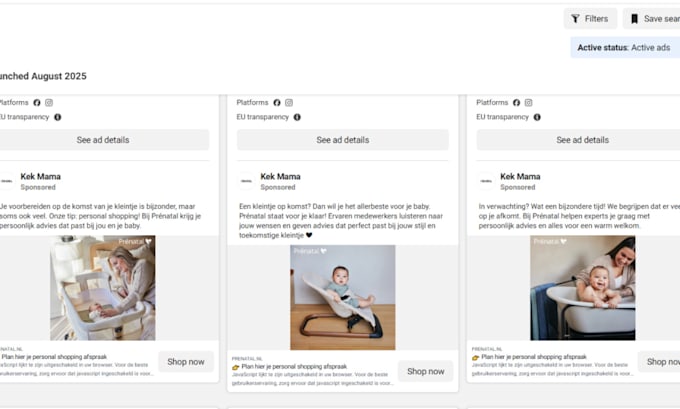See ad details for the left ad
Viewport: 680px width, 409px height.
coord(103,140)
